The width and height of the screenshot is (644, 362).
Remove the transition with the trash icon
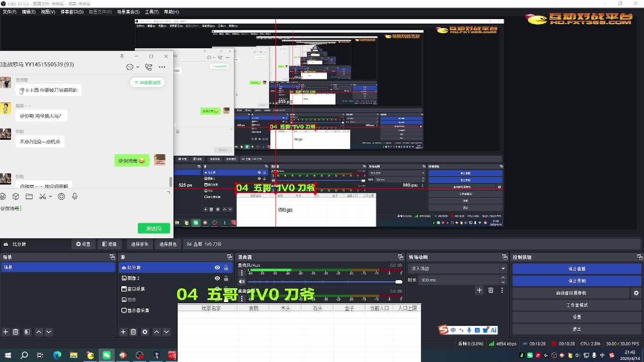(x=491, y=290)
